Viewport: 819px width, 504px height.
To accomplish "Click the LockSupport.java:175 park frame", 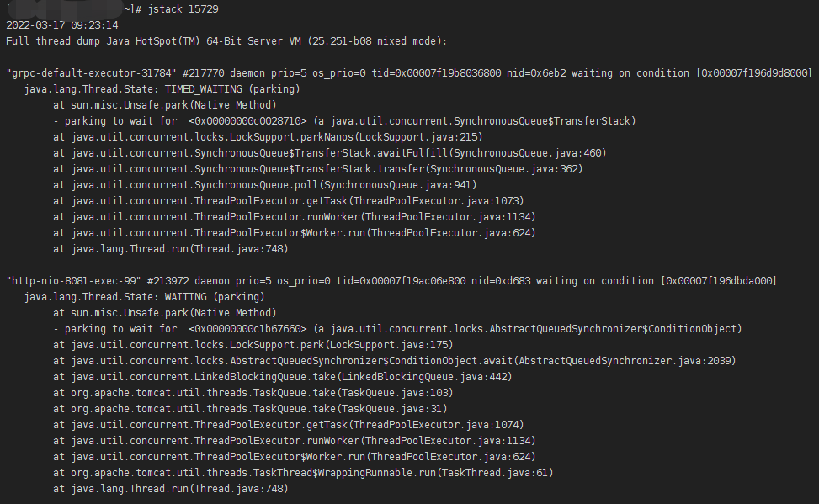I will click(253, 345).
